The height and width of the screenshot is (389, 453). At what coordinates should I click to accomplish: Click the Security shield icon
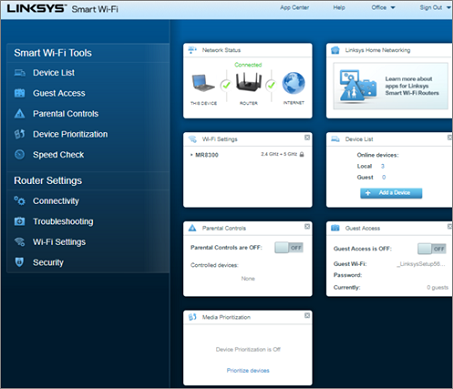[20, 262]
